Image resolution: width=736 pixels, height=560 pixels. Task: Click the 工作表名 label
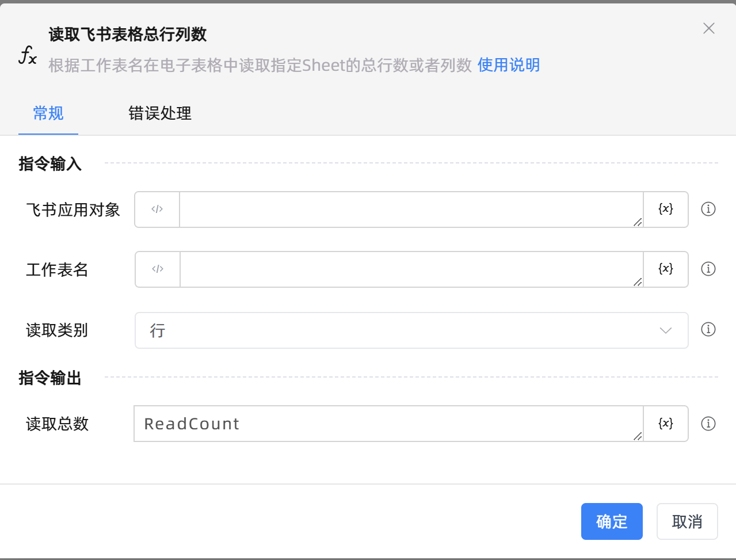point(57,270)
